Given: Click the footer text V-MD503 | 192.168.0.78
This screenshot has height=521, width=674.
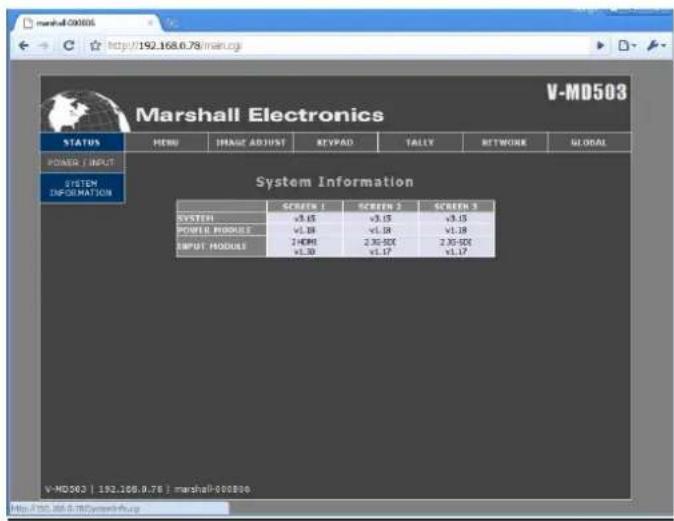Looking at the screenshot, I should 104,489.
